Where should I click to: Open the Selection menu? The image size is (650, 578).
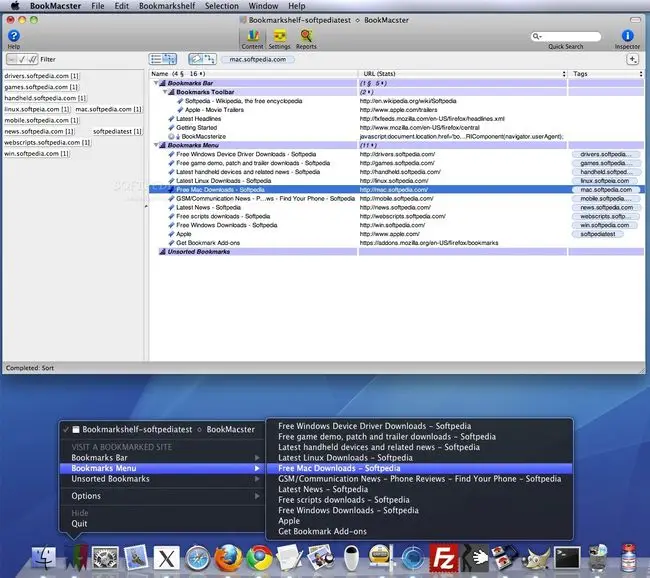pos(222,6)
